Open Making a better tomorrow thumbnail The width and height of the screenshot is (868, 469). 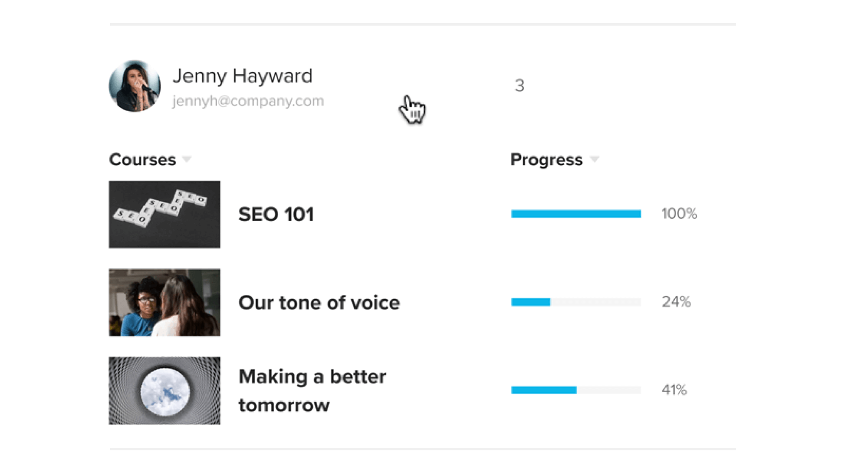point(164,391)
